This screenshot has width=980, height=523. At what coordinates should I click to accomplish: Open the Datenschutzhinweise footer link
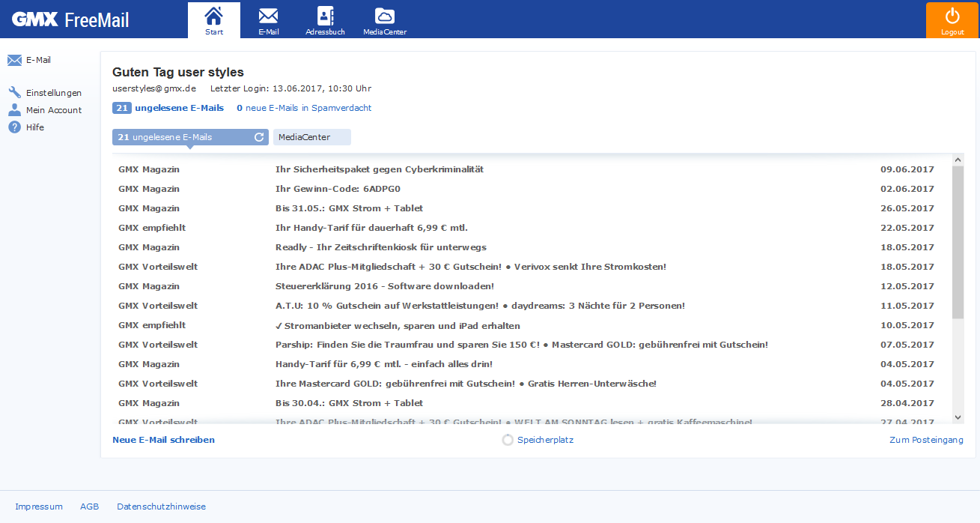click(x=161, y=507)
